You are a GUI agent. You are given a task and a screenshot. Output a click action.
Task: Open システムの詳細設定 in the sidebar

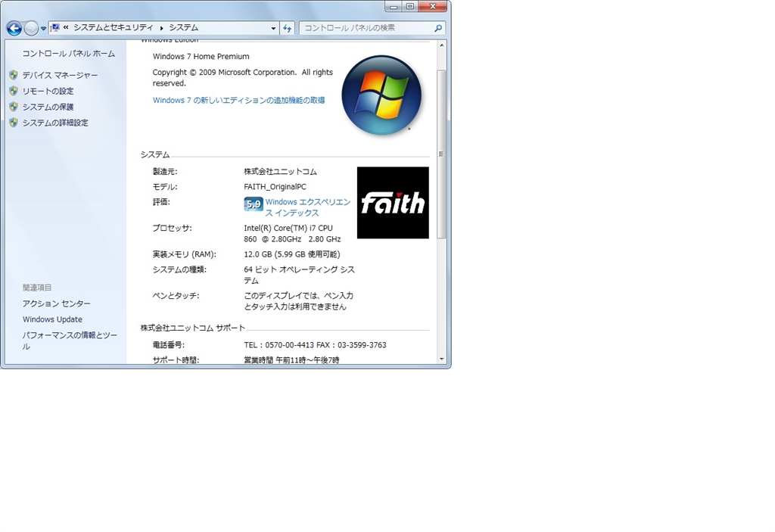pyautogui.click(x=55, y=123)
